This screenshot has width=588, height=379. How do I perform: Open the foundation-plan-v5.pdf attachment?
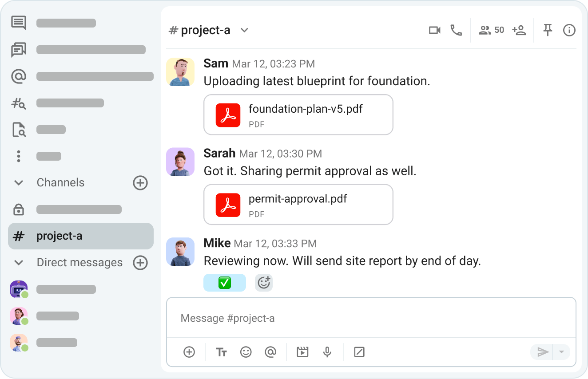(x=298, y=114)
